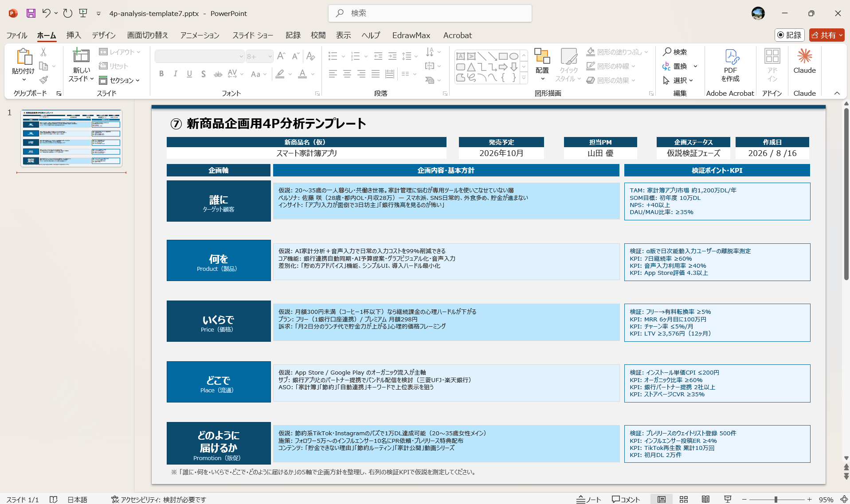Screen dimensions: 850x504
Task: Switch to the Insert (挿入) tab
Action: pos(74,35)
